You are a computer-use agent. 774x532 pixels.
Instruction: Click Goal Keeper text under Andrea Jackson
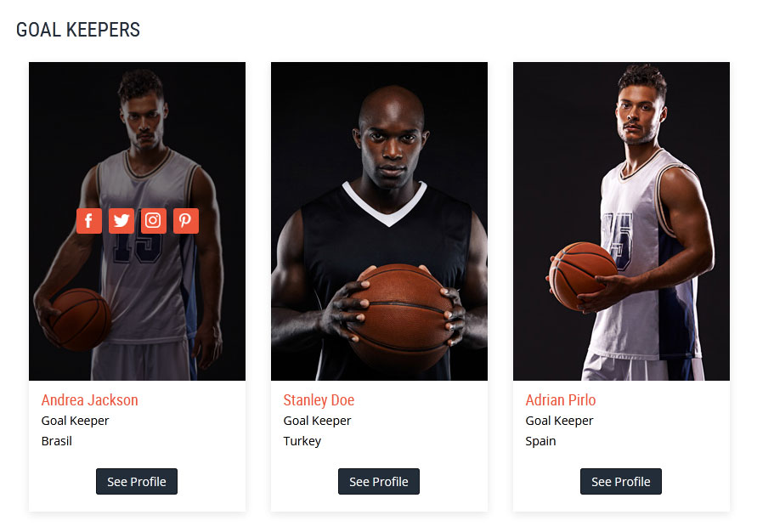[75, 421]
